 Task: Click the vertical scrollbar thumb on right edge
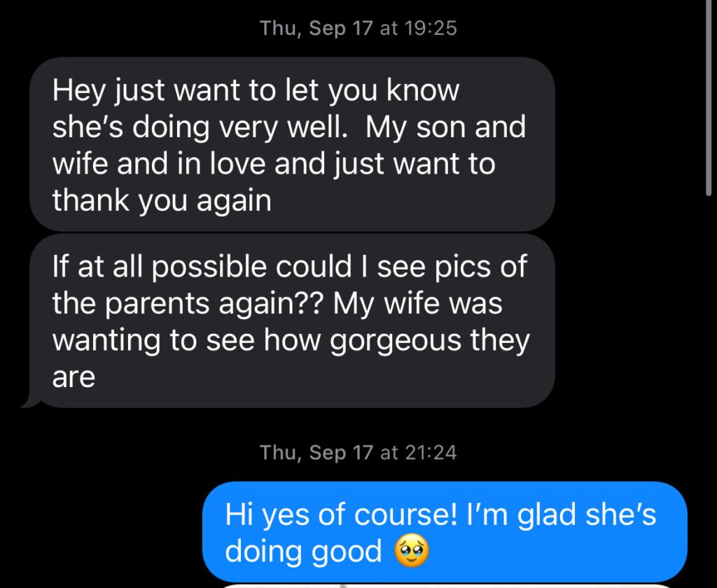point(709,98)
